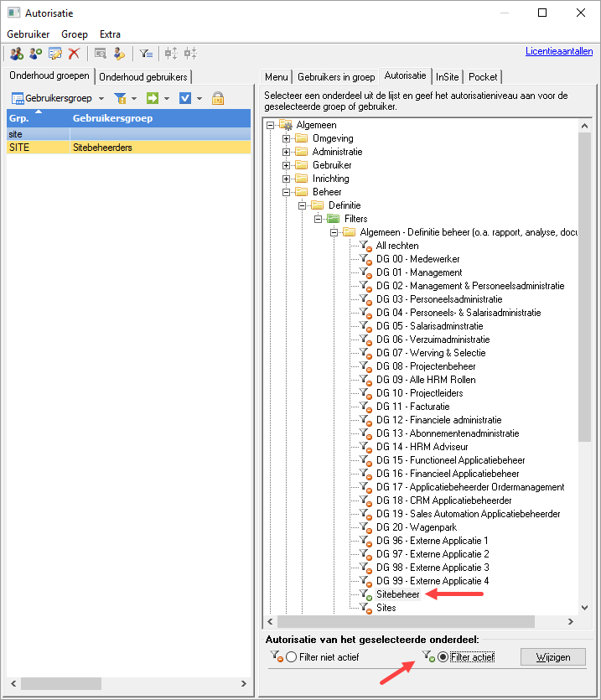Viewport: 601px width, 700px height.
Task: Open the Extra menu
Action: coord(110,34)
